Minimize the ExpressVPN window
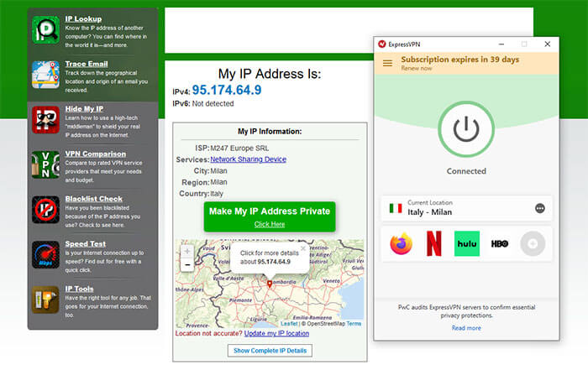 [501, 44]
